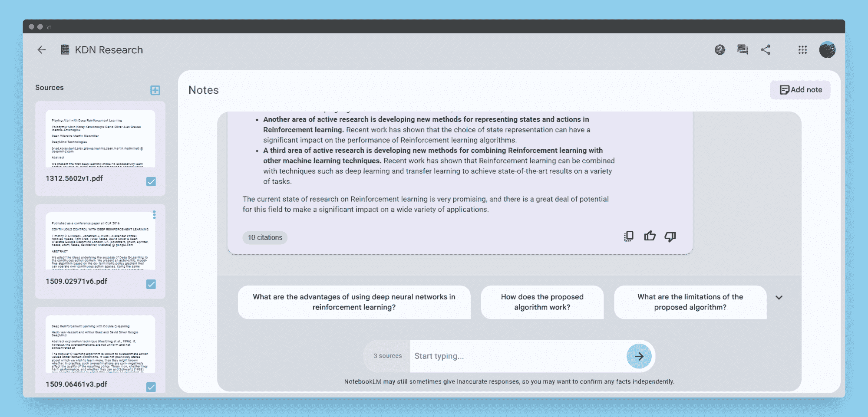Click the KDN Research notebook icon
The width and height of the screenshot is (868, 417).
pos(65,50)
